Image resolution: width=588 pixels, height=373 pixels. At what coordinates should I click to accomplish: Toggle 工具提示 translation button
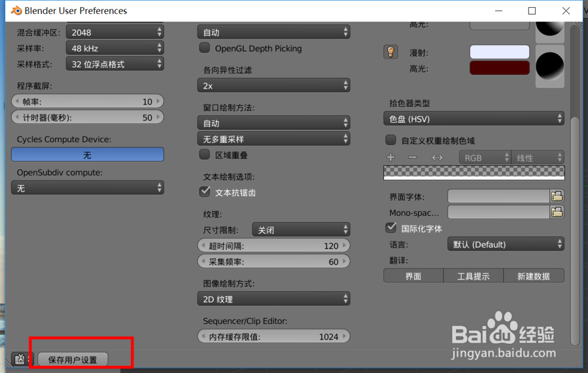click(473, 276)
